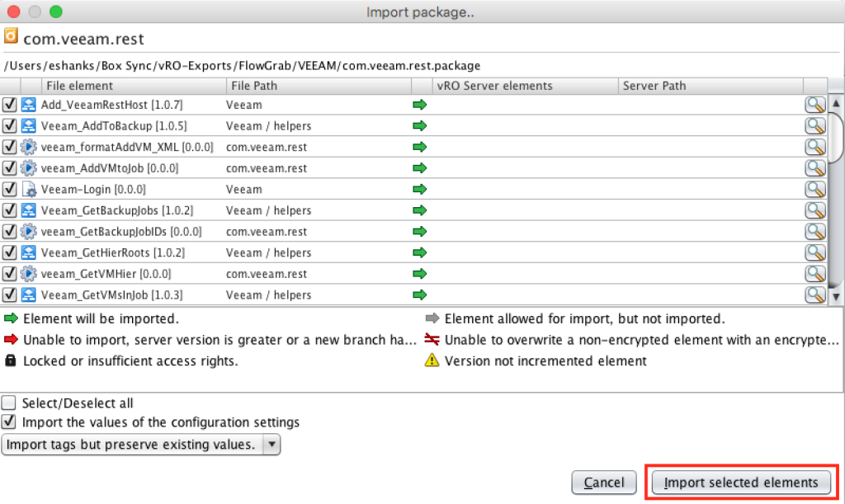Click the Cancel button

tap(604, 483)
